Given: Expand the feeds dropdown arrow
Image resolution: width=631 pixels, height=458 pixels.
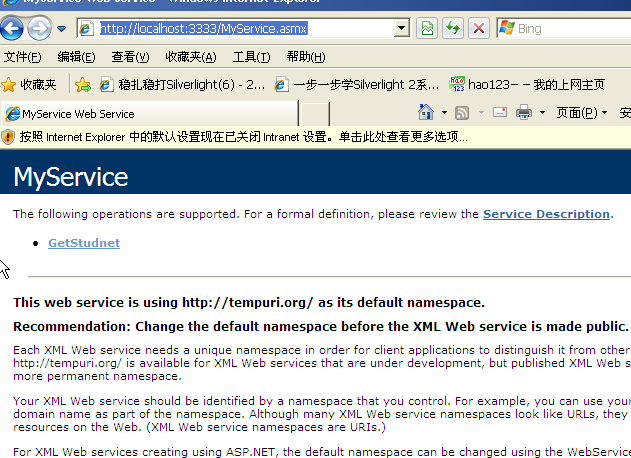Looking at the screenshot, I should pyautogui.click(x=481, y=112).
